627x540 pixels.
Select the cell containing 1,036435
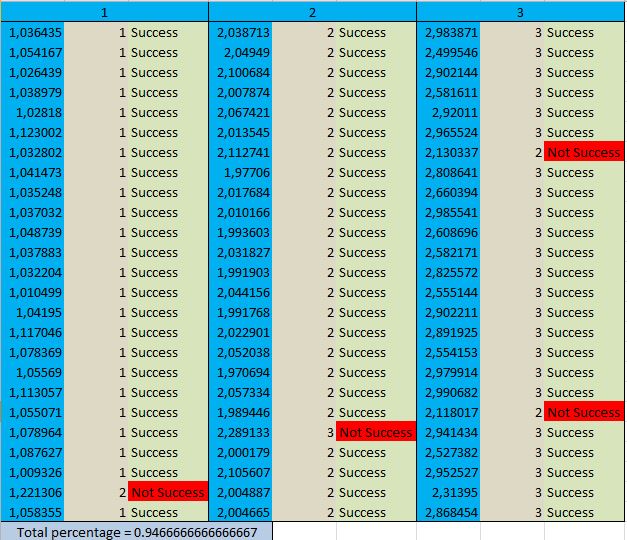35,32
